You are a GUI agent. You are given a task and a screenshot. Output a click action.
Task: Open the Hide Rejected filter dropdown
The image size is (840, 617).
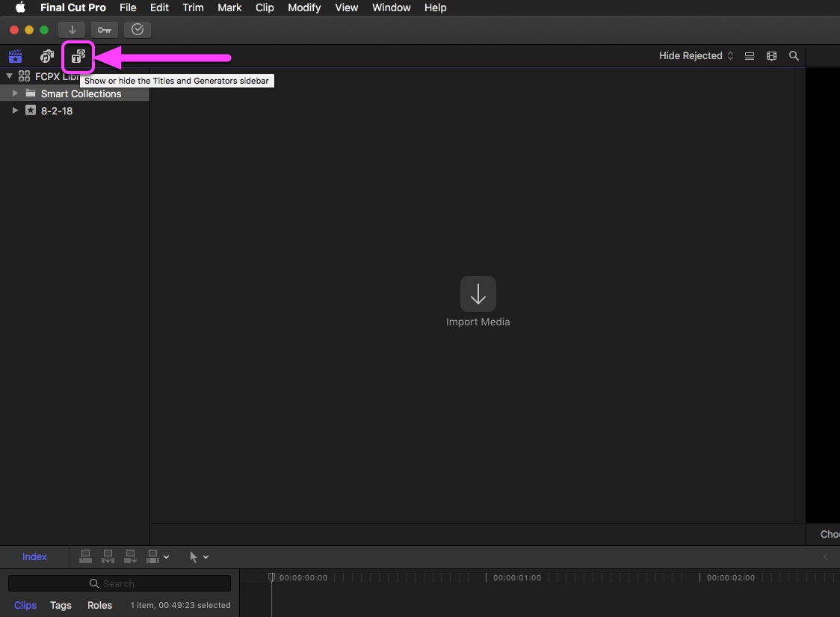pos(695,55)
